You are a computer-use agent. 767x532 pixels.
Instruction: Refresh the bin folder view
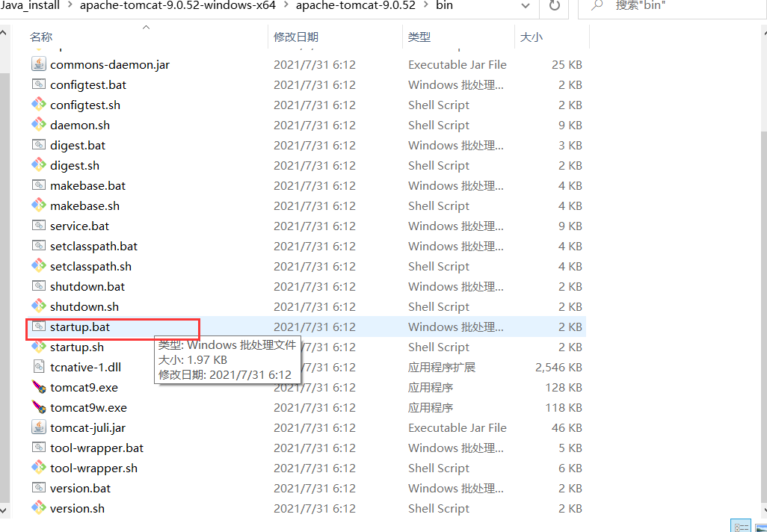point(554,6)
